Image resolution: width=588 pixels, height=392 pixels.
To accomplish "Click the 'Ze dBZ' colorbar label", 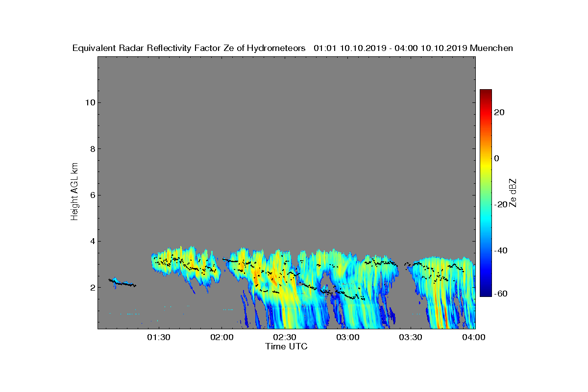I will coord(513,193).
